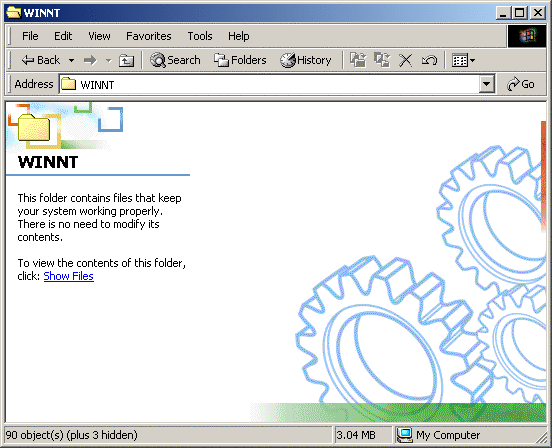Viewport: 552px width, 448px height.
Task: Click the Move To toolbar icon
Action: click(358, 60)
